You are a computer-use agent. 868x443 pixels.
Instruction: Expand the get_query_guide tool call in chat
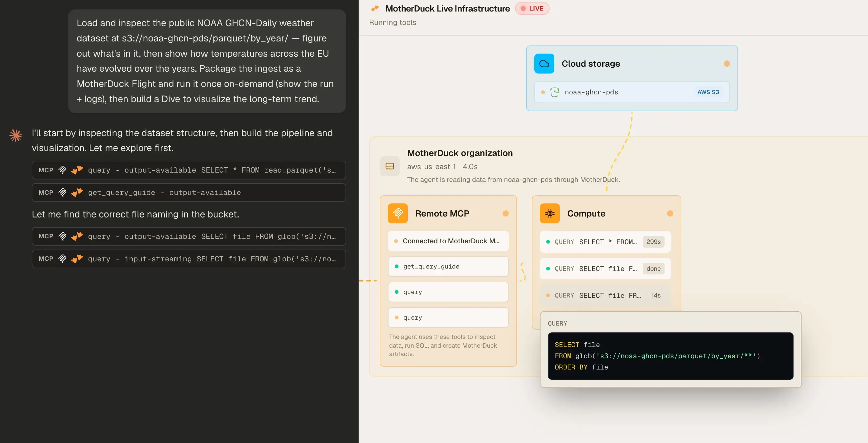click(189, 192)
